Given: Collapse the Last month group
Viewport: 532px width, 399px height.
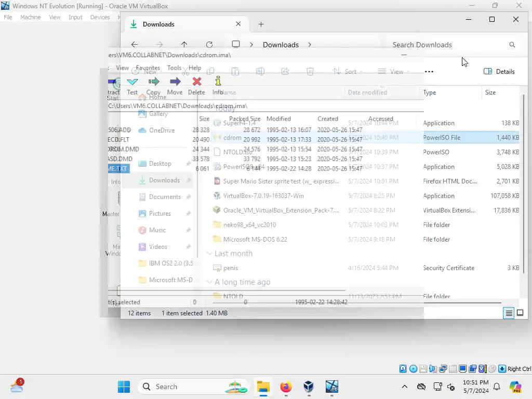Looking at the screenshot, I should tap(209, 254).
